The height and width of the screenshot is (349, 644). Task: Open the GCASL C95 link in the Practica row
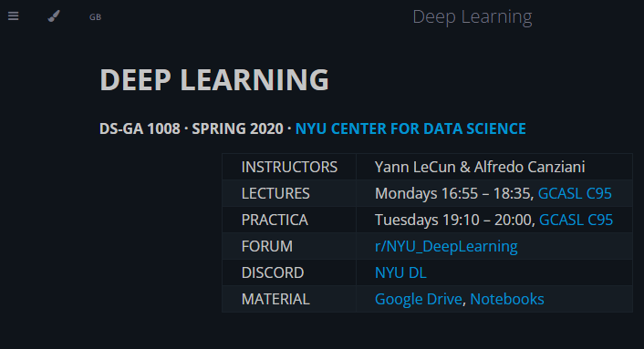(x=576, y=220)
